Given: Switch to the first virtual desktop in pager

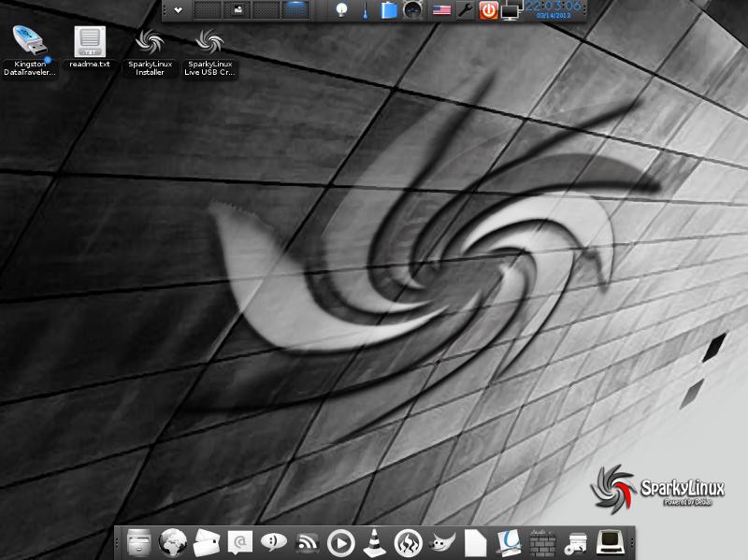Looking at the screenshot, I should 208,10.
